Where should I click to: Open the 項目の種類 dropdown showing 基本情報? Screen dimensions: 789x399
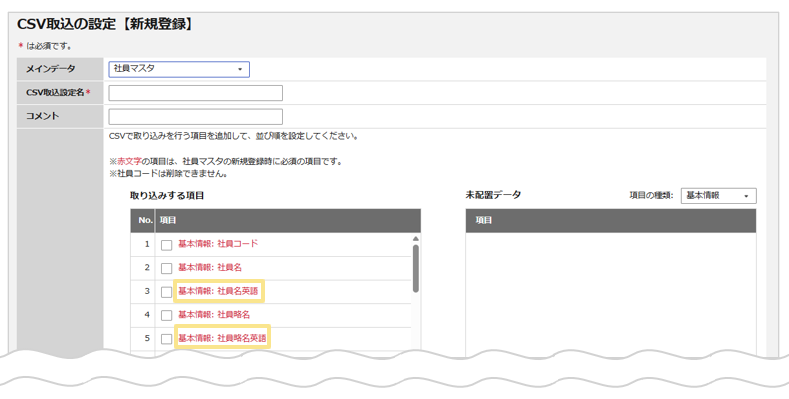(718, 196)
